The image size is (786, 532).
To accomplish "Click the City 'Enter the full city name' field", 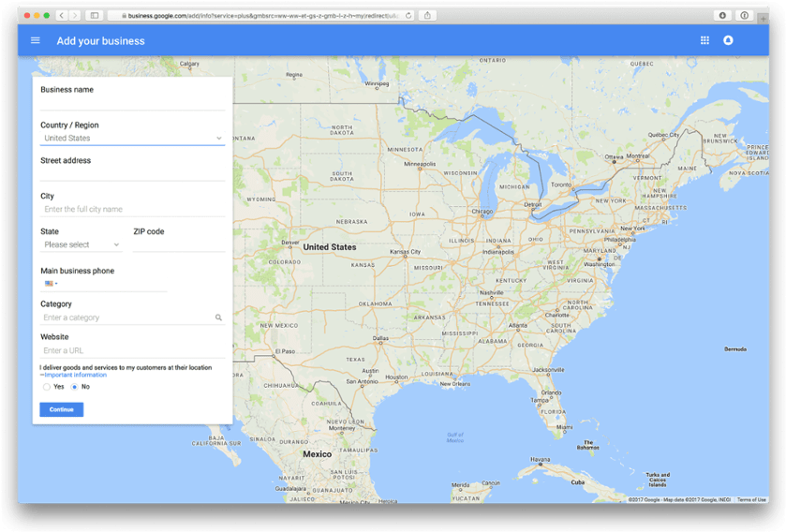I will (132, 210).
